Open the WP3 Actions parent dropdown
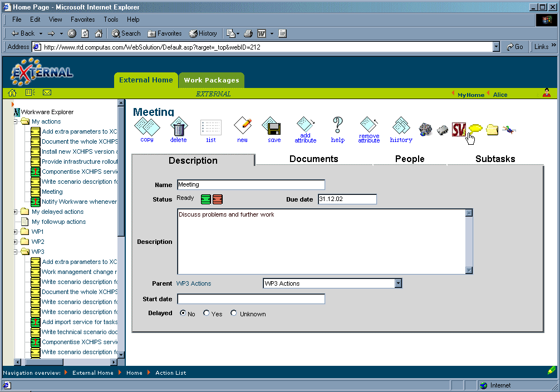The image size is (560, 392). (x=398, y=283)
